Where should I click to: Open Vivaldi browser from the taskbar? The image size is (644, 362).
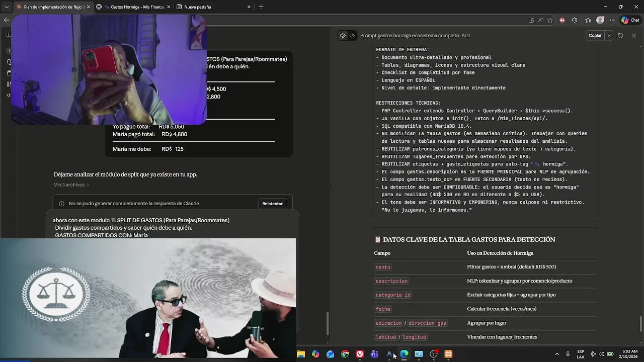(360, 354)
